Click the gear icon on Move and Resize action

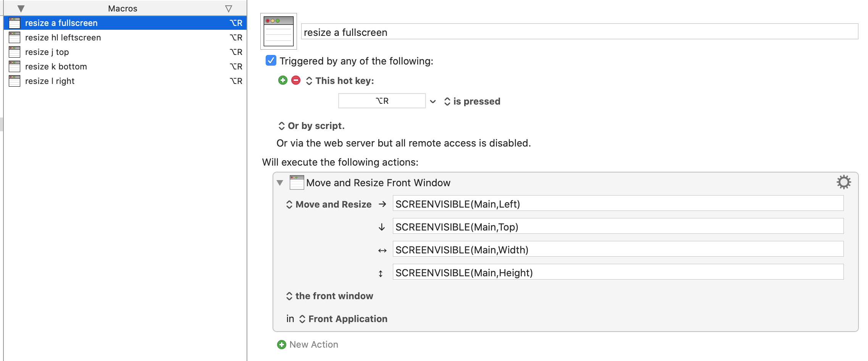844,182
